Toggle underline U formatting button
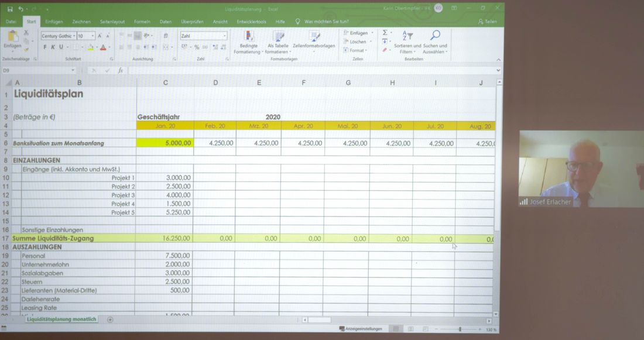 [60, 47]
